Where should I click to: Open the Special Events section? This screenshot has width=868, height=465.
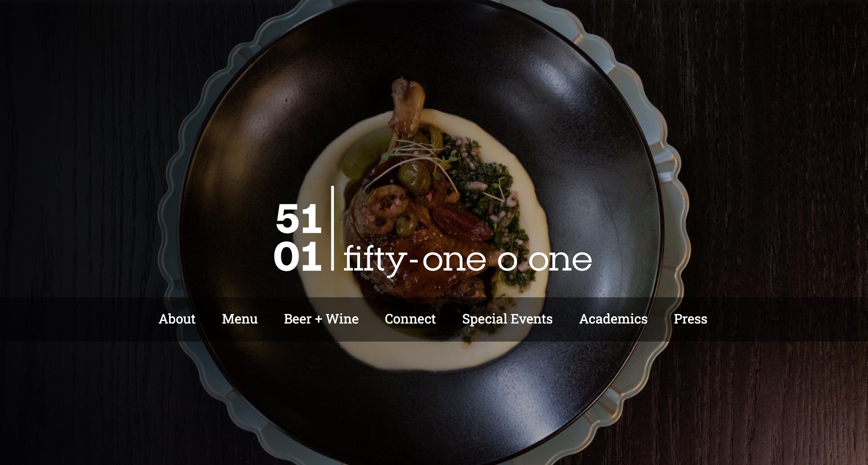click(507, 319)
